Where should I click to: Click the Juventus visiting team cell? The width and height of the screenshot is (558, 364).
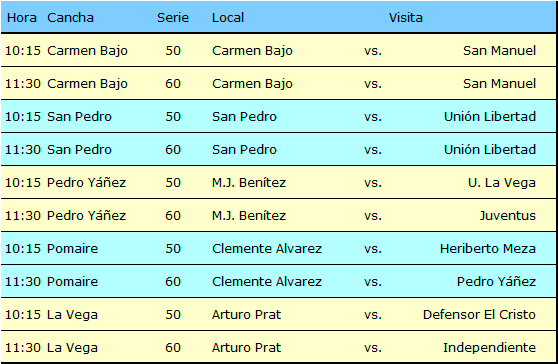[508, 216]
